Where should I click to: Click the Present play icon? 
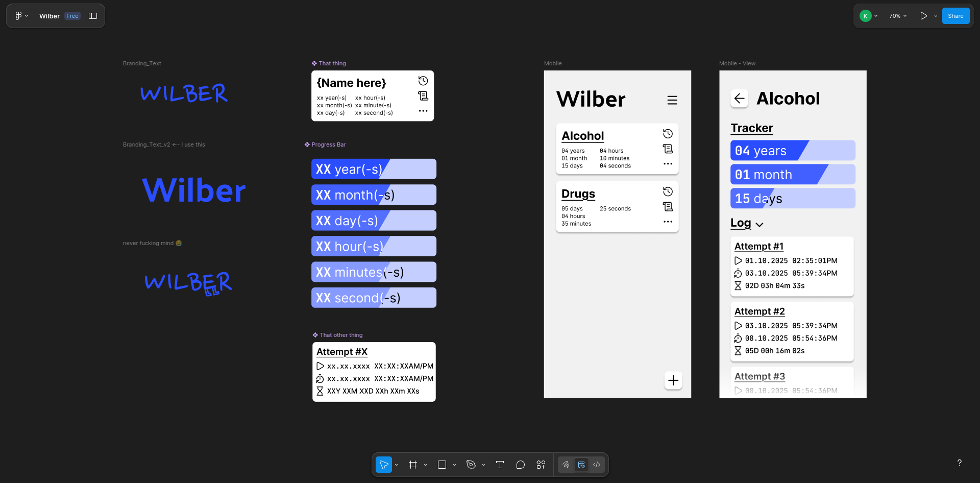[923, 16]
